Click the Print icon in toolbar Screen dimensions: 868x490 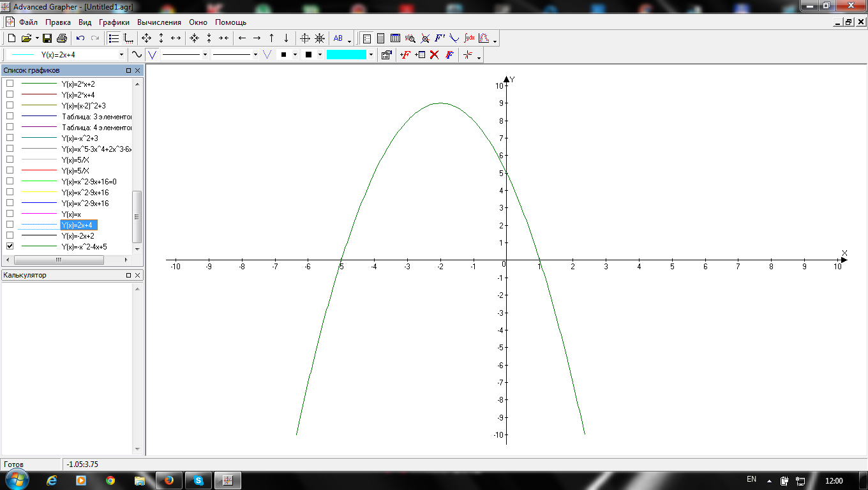(x=62, y=38)
